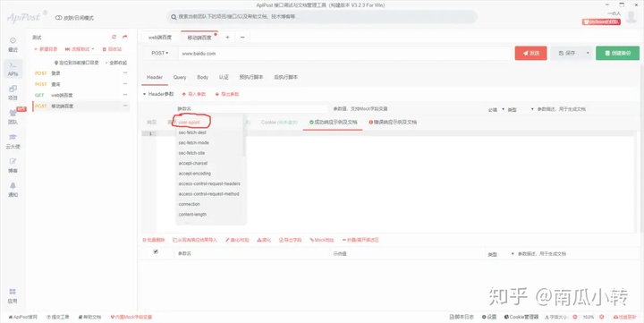Decrease font size with minus icon
The height and width of the screenshot is (323, 644).
(575, 318)
